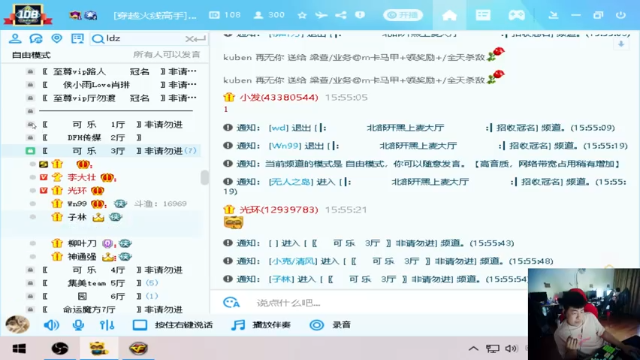Toggle the microphone icon
This screenshot has width=640, height=360.
click(78, 325)
